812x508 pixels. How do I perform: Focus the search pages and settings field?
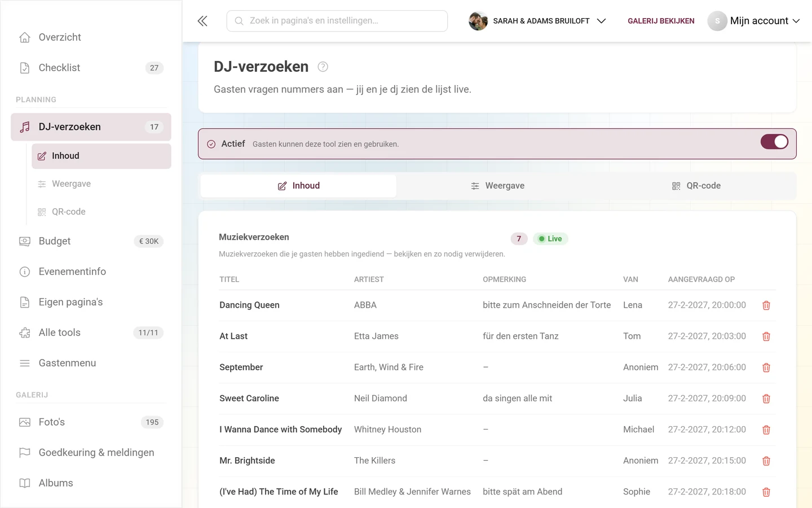(x=337, y=21)
